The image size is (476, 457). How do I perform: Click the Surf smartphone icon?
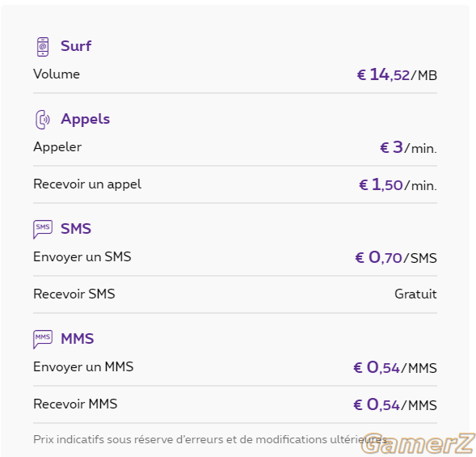[43, 47]
